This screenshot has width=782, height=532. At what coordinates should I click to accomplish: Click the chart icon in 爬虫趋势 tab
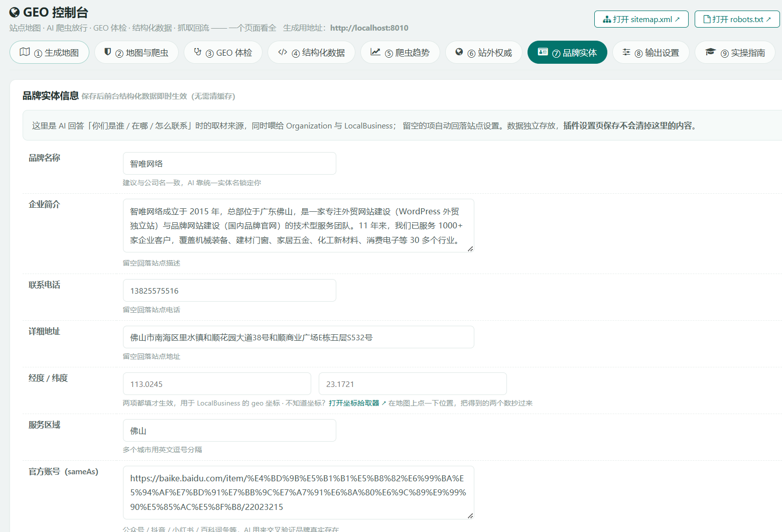pyautogui.click(x=375, y=52)
